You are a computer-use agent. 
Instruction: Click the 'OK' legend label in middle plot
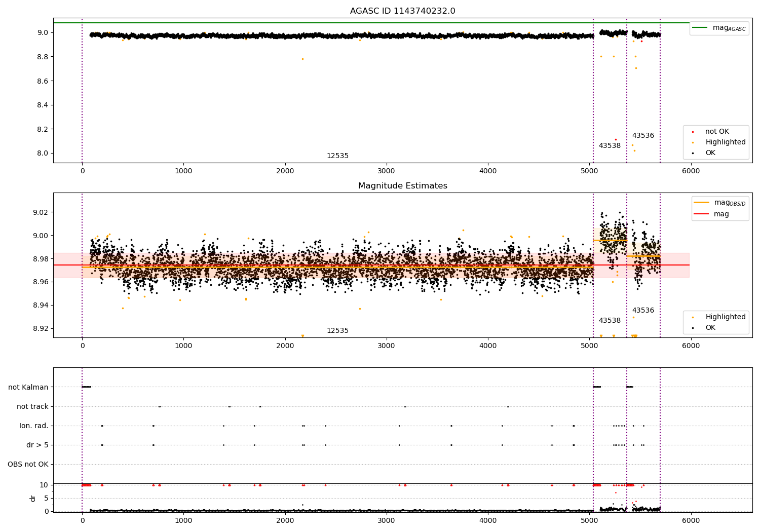tap(710, 328)
